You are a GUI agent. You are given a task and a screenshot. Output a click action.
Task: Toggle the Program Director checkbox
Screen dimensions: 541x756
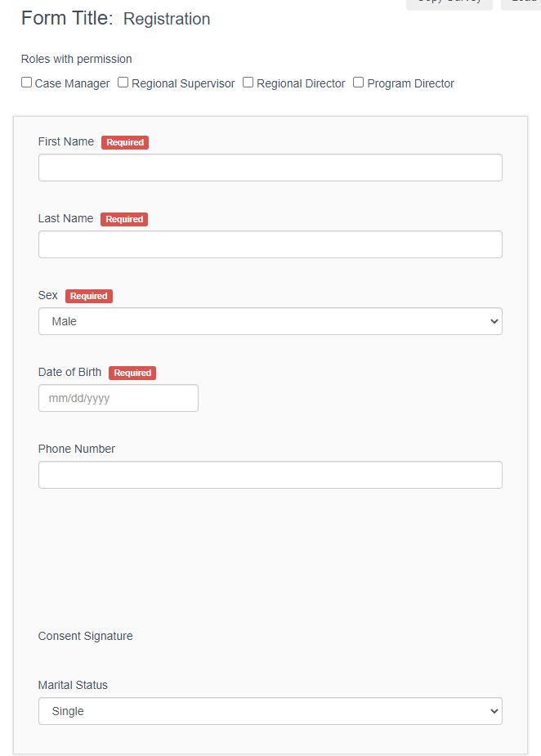pyautogui.click(x=359, y=83)
